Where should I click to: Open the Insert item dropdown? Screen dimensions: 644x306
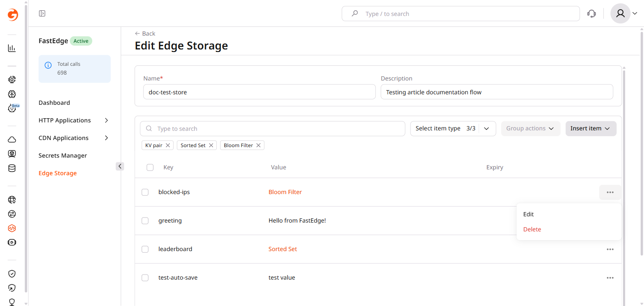click(x=591, y=129)
